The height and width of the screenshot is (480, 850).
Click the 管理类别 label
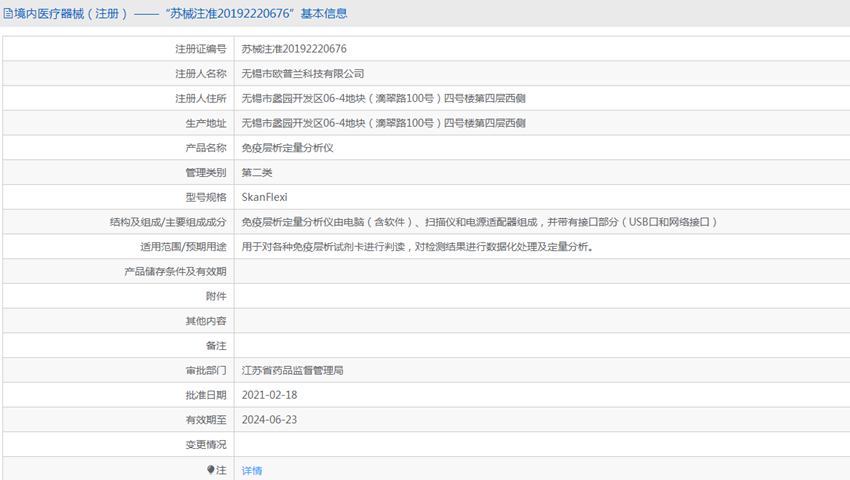point(205,172)
